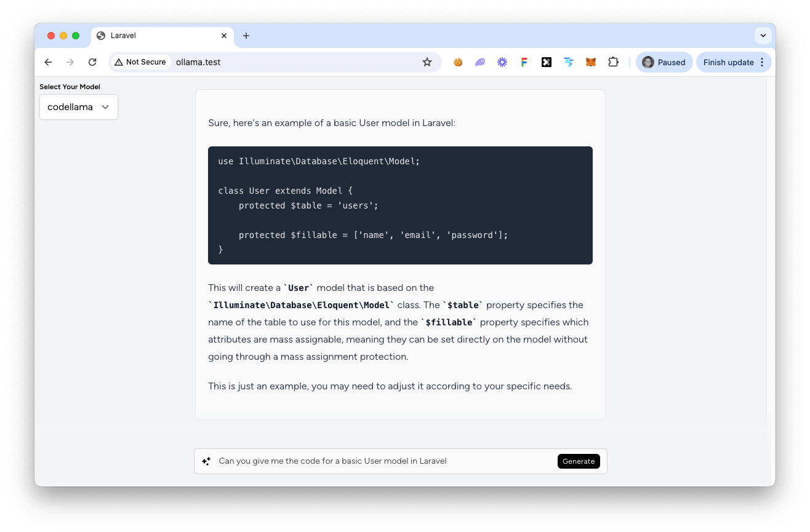Open the MetaMask fox extension

pos(591,62)
